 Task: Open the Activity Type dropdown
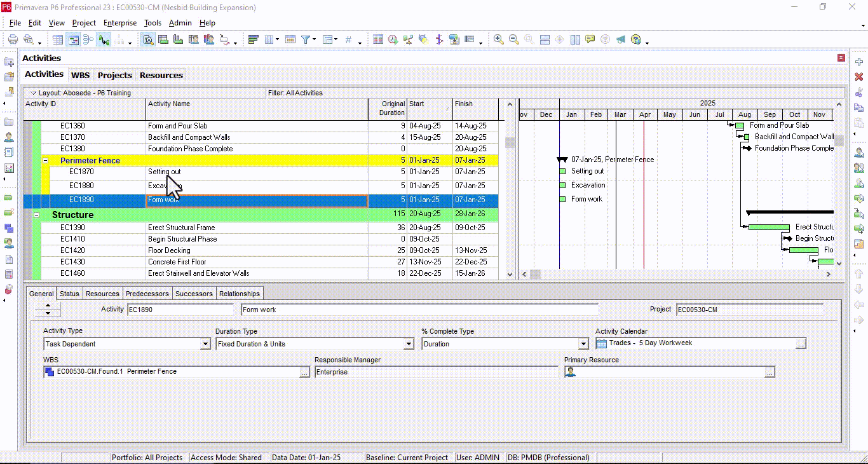pos(205,344)
